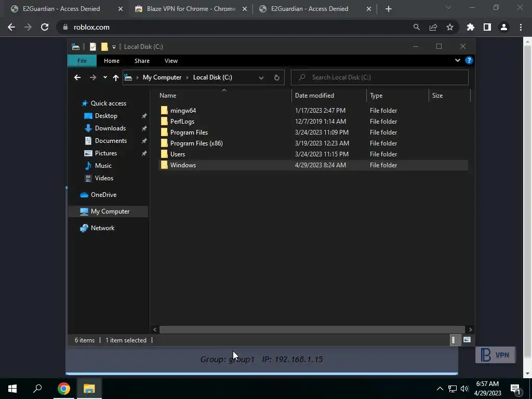Open Customize Quick Access Toolbar dropdown
The width and height of the screenshot is (532, 399).
coord(114,47)
